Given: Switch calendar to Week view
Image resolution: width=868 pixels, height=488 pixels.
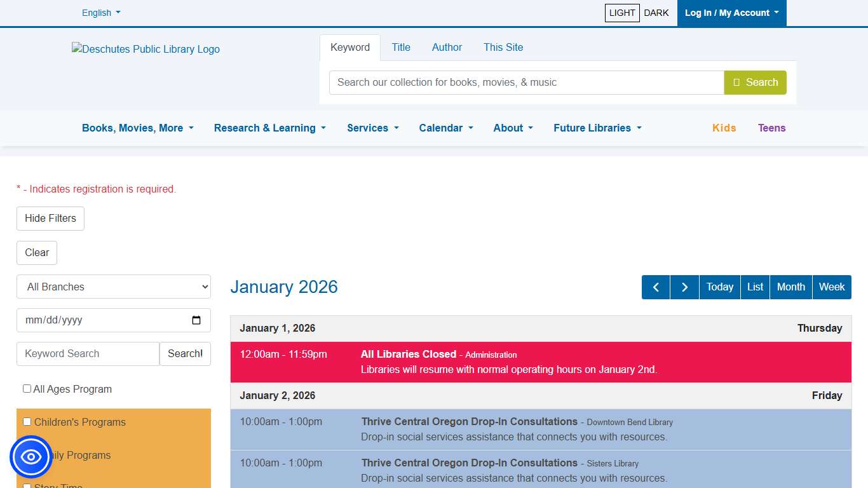Looking at the screenshot, I should coord(831,287).
